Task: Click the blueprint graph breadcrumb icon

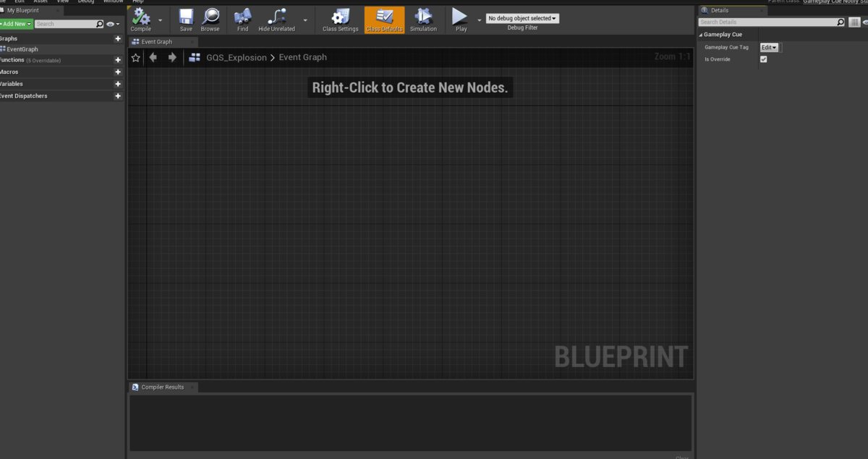Action: coord(195,57)
